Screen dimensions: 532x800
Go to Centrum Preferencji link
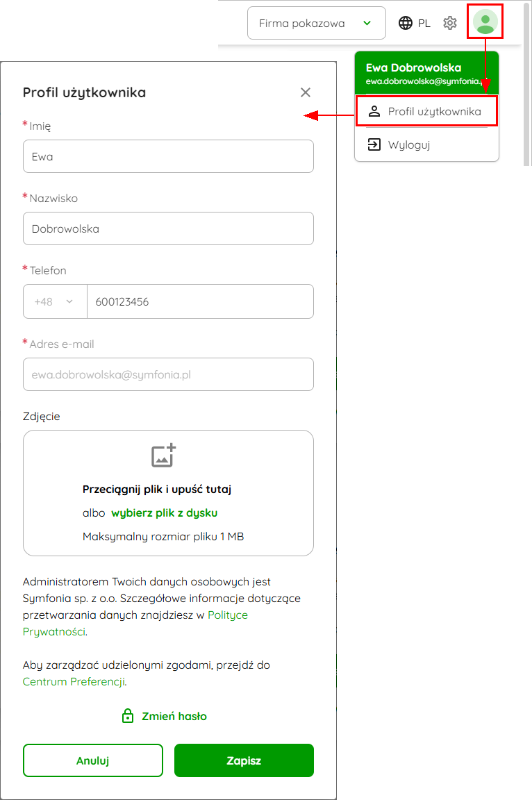tap(74, 682)
